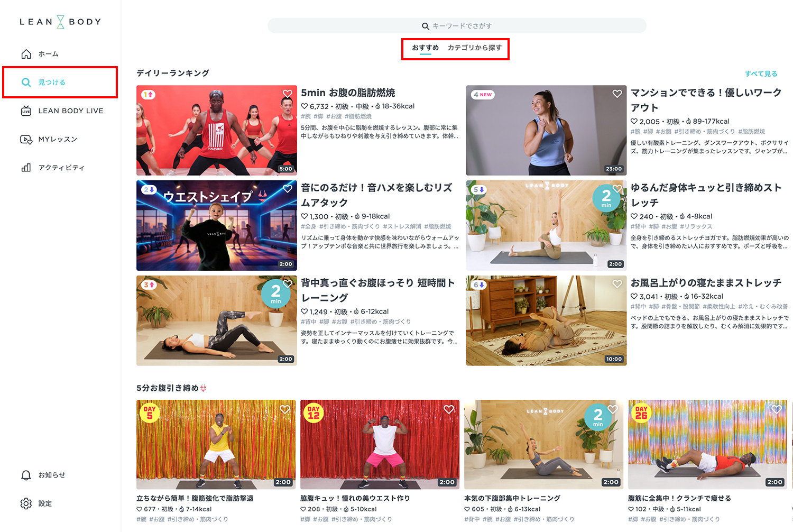Open 5min お腹の脂肪燃焼 title link
Image resolution: width=793 pixels, height=532 pixels.
point(348,93)
